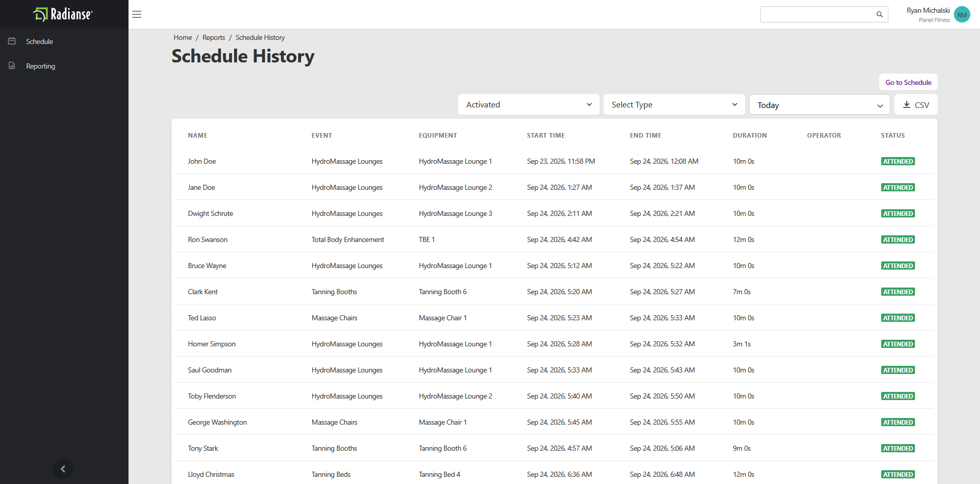Click Bruce Wayne's end time cell
The height and width of the screenshot is (484, 980).
click(662, 266)
